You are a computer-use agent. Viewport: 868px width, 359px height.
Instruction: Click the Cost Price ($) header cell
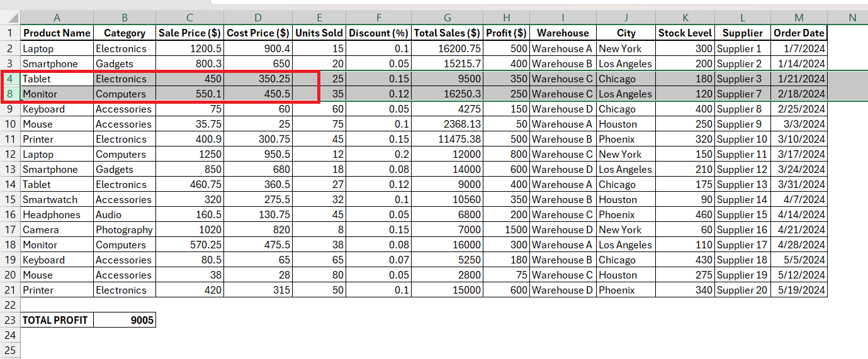(258, 33)
